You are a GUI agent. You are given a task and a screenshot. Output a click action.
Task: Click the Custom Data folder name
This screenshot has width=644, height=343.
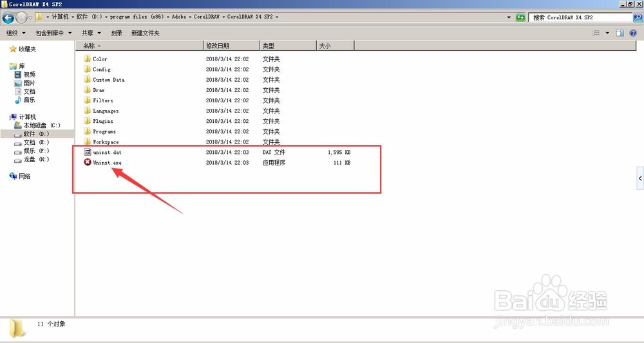pyautogui.click(x=108, y=80)
